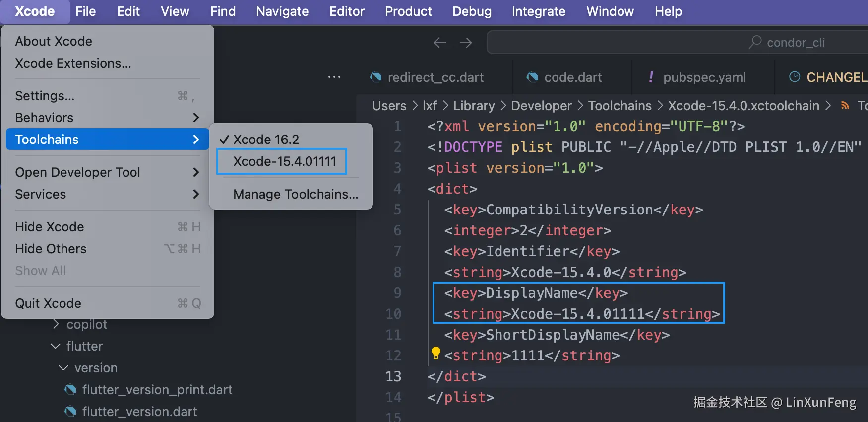Open Settings… from the Xcode menu
The image size is (868, 422).
[45, 96]
